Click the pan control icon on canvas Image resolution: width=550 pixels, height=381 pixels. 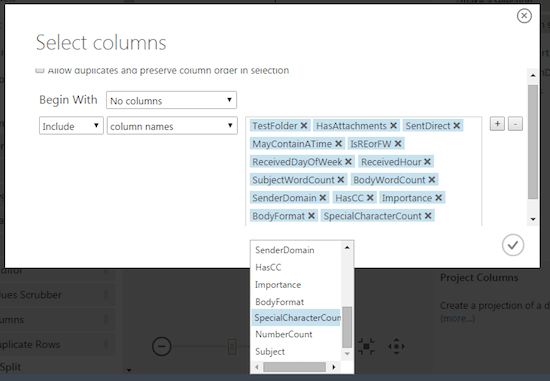pyautogui.click(x=396, y=346)
